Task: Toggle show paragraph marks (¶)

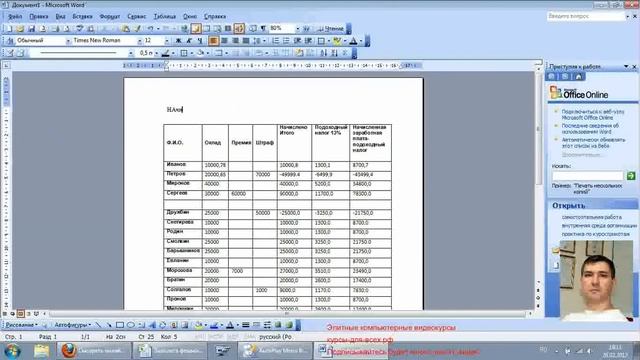Action: coord(263,29)
